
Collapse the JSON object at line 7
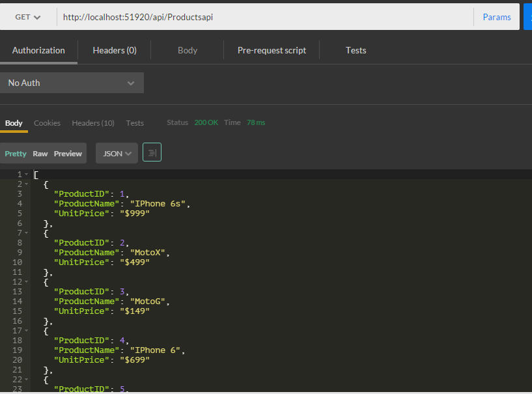coord(27,233)
